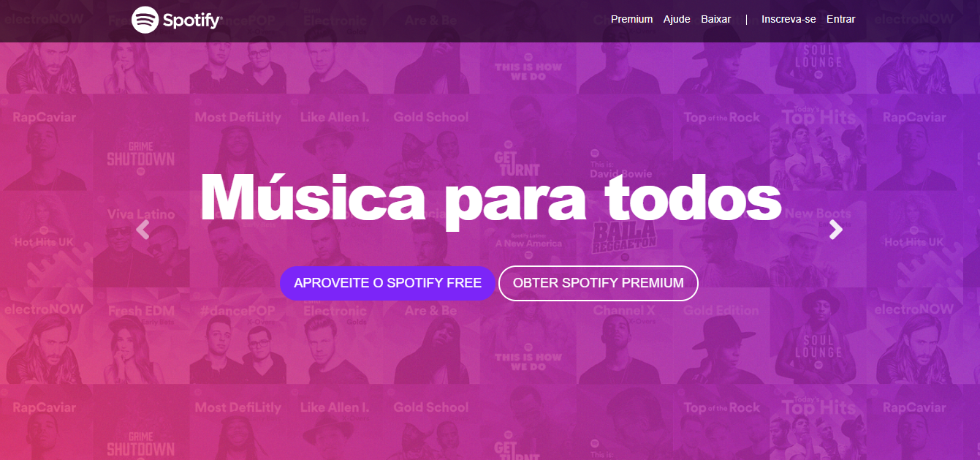980x460 pixels.
Task: Click Entrar to log in
Action: coord(840,19)
